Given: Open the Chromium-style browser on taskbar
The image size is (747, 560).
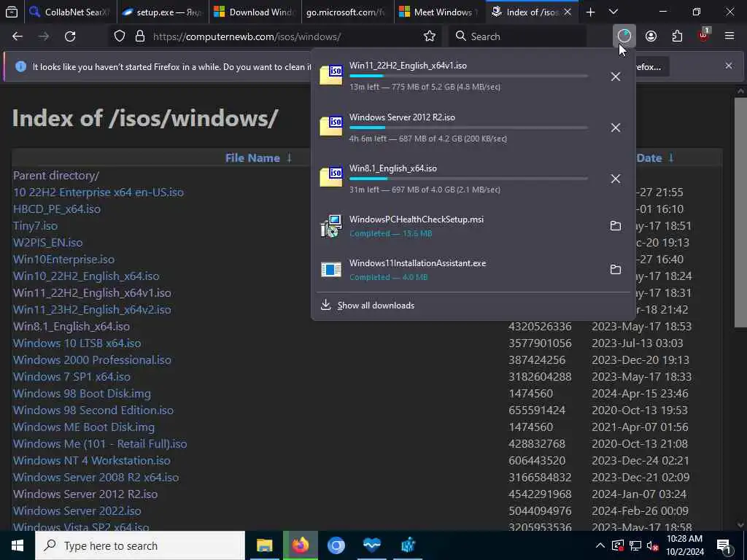Looking at the screenshot, I should click(x=336, y=545).
